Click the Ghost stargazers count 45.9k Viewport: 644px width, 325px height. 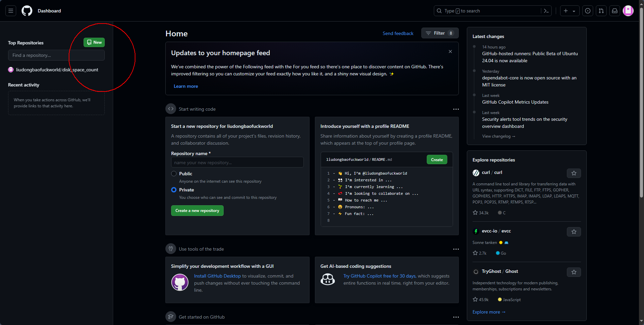[481, 299]
